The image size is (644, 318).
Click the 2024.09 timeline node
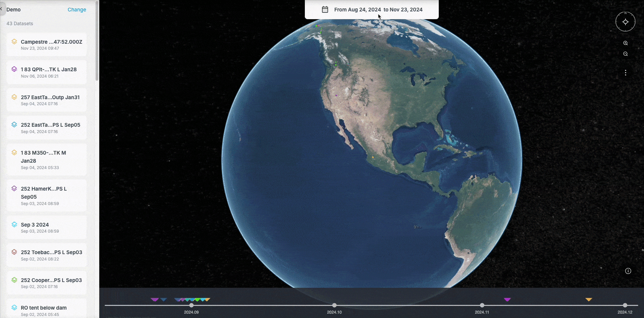click(x=191, y=305)
